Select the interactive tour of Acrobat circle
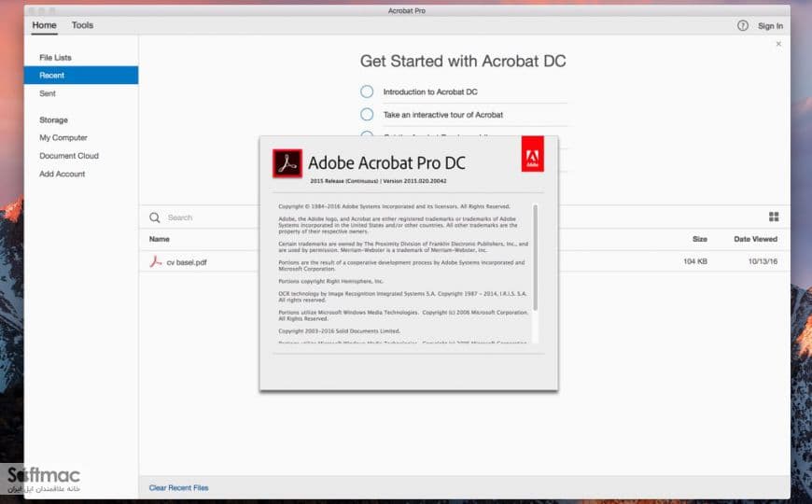 (367, 115)
